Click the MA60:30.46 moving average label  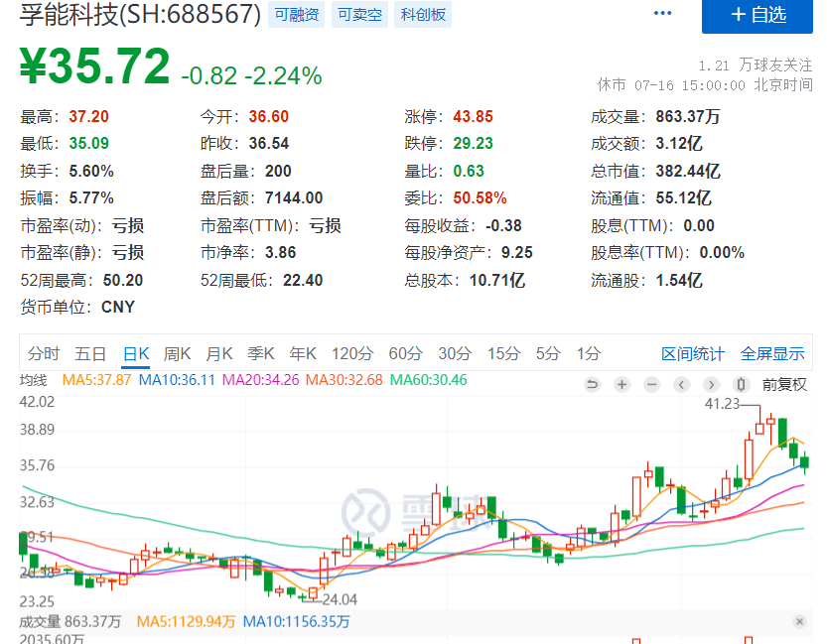pyautogui.click(x=428, y=380)
